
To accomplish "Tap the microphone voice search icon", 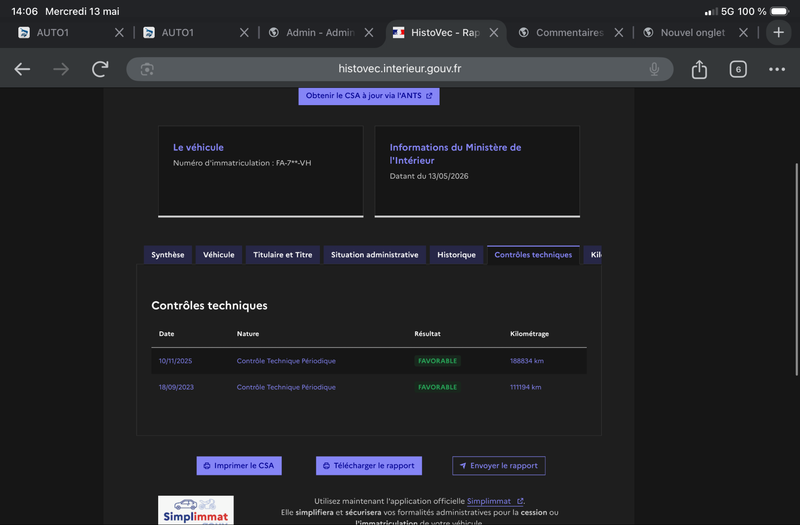I will pyautogui.click(x=654, y=69).
